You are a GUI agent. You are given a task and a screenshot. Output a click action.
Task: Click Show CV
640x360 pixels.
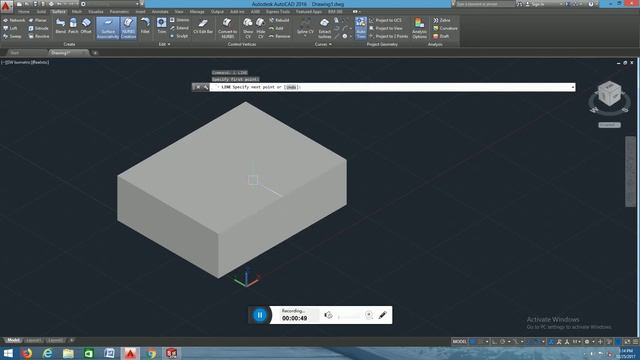(248, 28)
